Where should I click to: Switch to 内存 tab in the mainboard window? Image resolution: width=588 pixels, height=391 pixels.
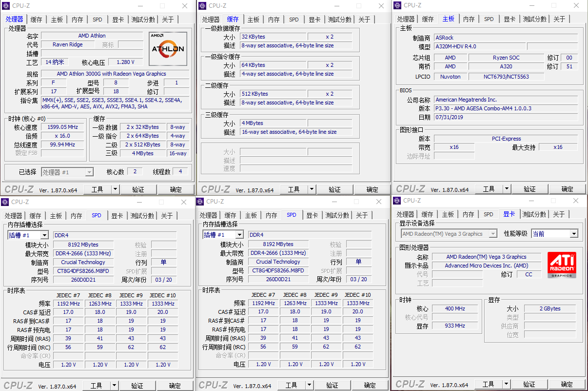pos(469,19)
